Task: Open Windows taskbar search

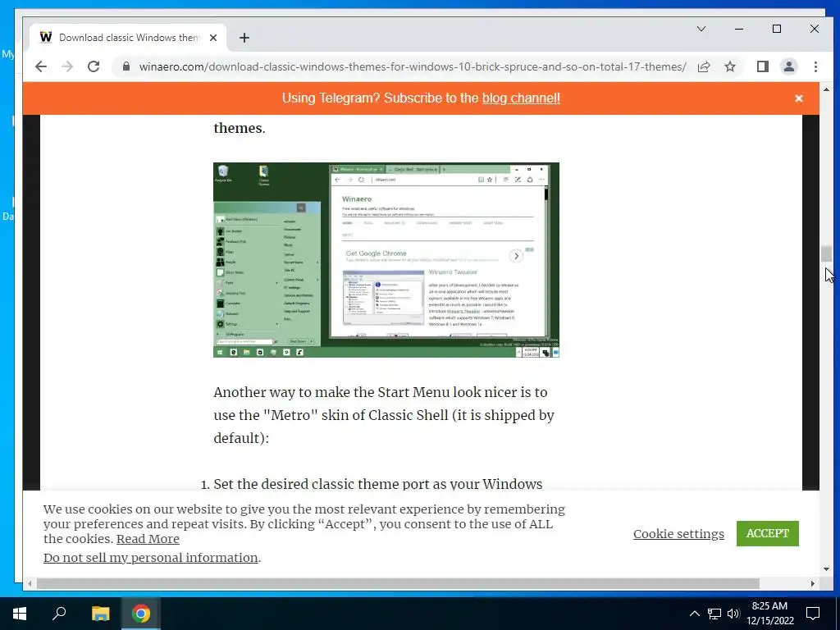Action: point(59,614)
